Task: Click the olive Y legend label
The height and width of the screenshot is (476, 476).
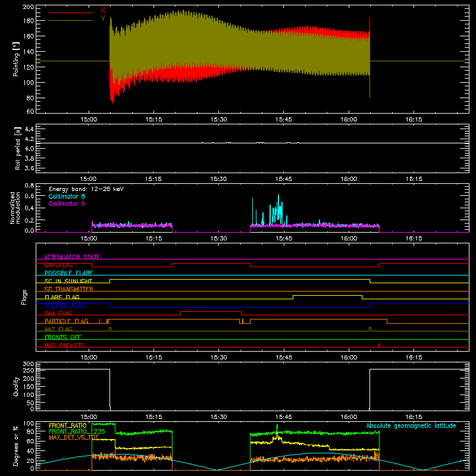Action: tap(103, 18)
